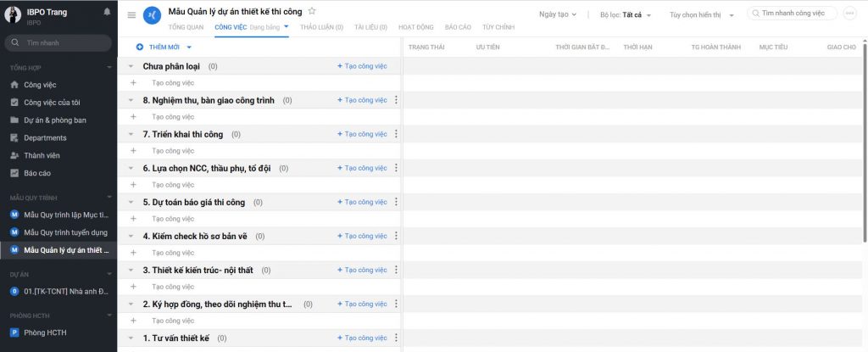Click the Tìm nhanh công việc search field
868x352 pixels.
click(x=793, y=14)
